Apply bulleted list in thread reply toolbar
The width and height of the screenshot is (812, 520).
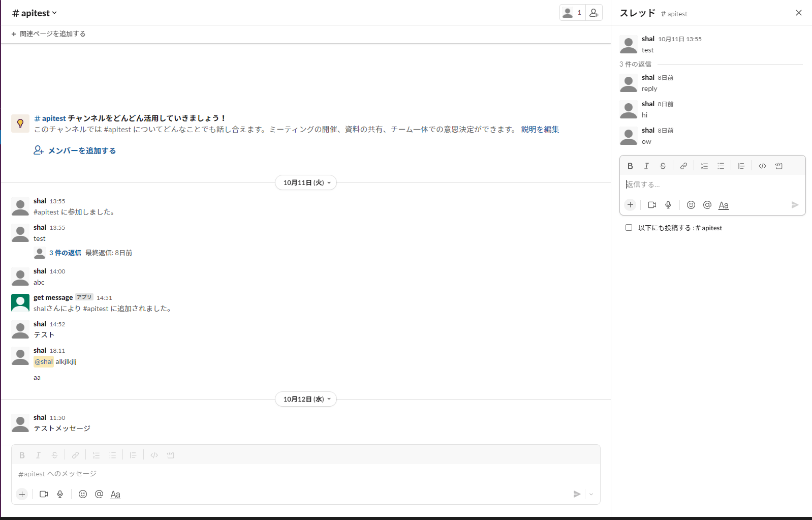pos(721,166)
